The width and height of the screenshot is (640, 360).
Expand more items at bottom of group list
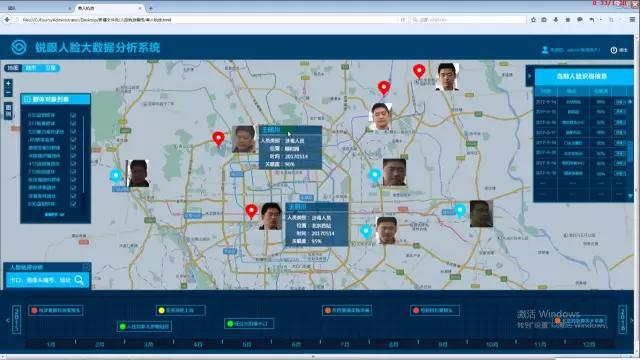tap(54, 214)
